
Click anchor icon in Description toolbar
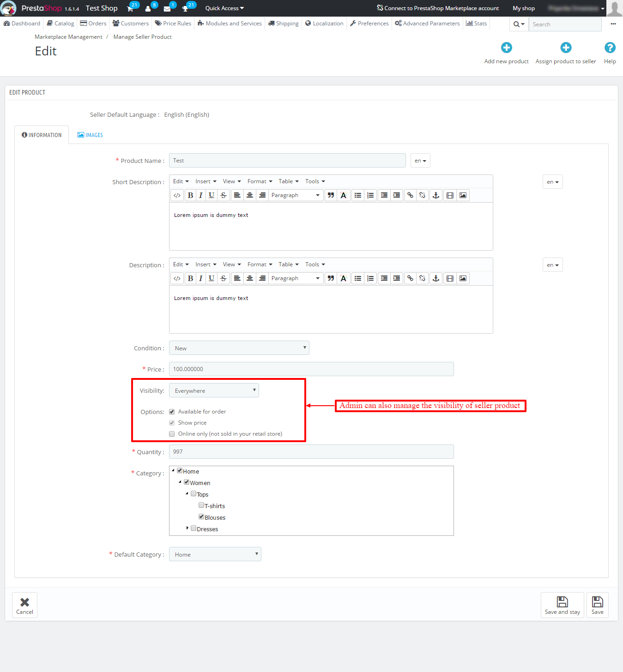[435, 278]
